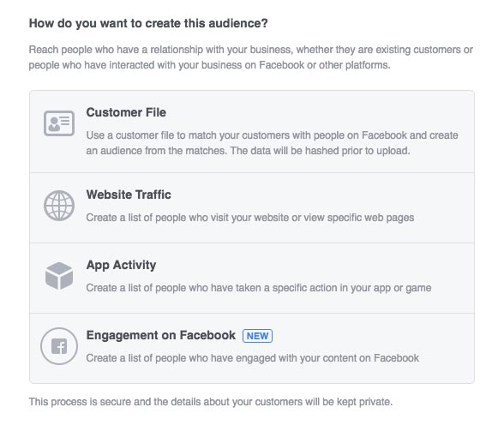Click intro line 'people who have interacted with'

pyautogui.click(x=209, y=65)
